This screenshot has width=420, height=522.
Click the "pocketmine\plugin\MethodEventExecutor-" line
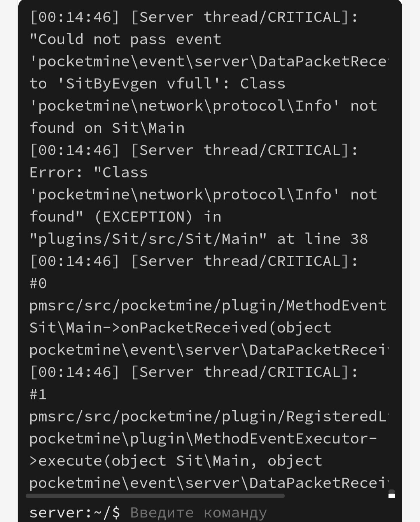click(203, 439)
